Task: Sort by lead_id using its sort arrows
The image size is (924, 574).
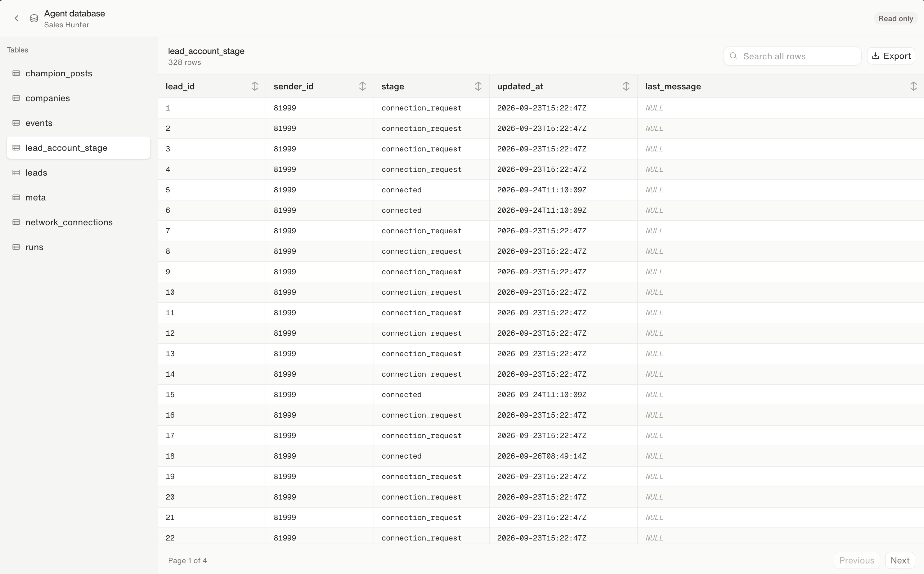Action: [x=255, y=86]
